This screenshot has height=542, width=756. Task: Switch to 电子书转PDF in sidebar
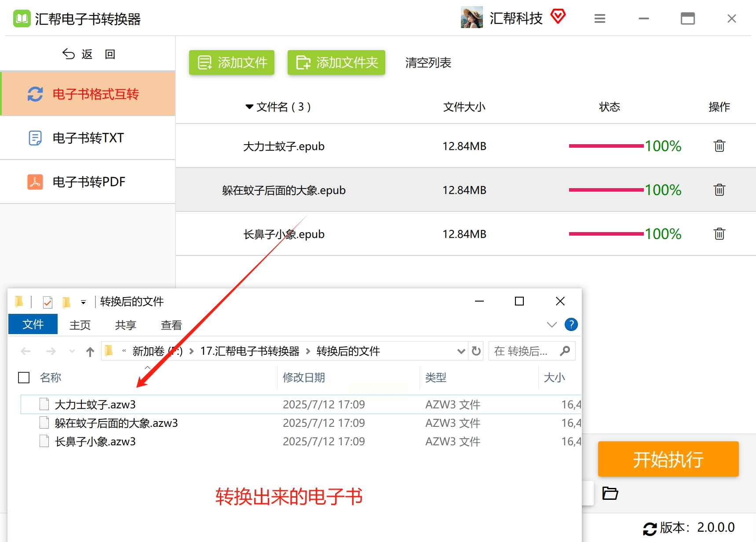(x=88, y=182)
